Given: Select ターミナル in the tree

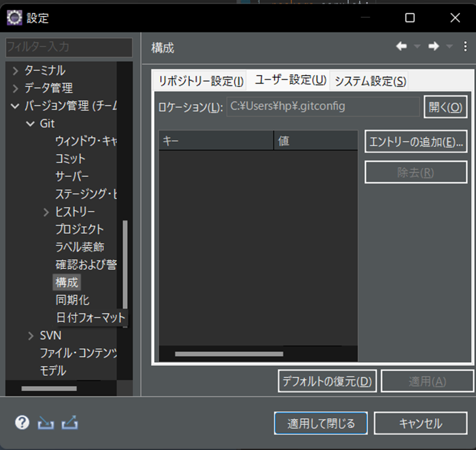Looking at the screenshot, I should [x=45, y=71].
